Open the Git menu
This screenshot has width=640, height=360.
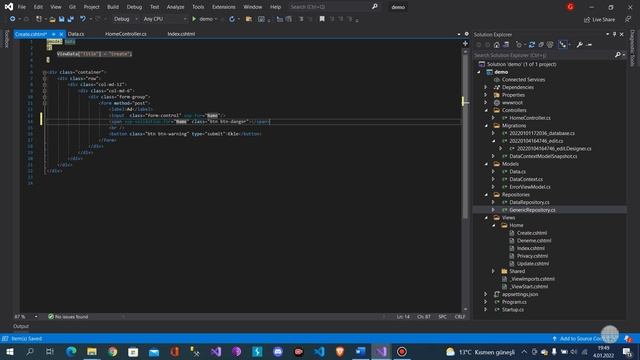coord(72,7)
